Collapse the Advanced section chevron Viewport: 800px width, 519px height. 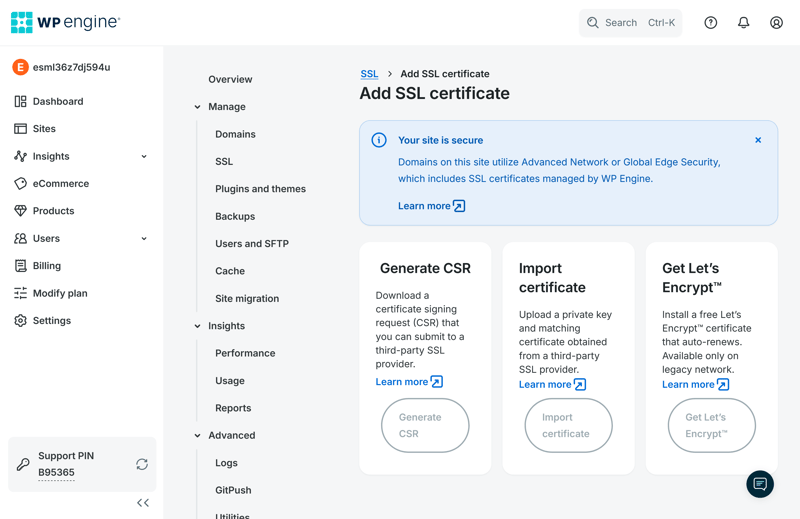pyautogui.click(x=197, y=435)
